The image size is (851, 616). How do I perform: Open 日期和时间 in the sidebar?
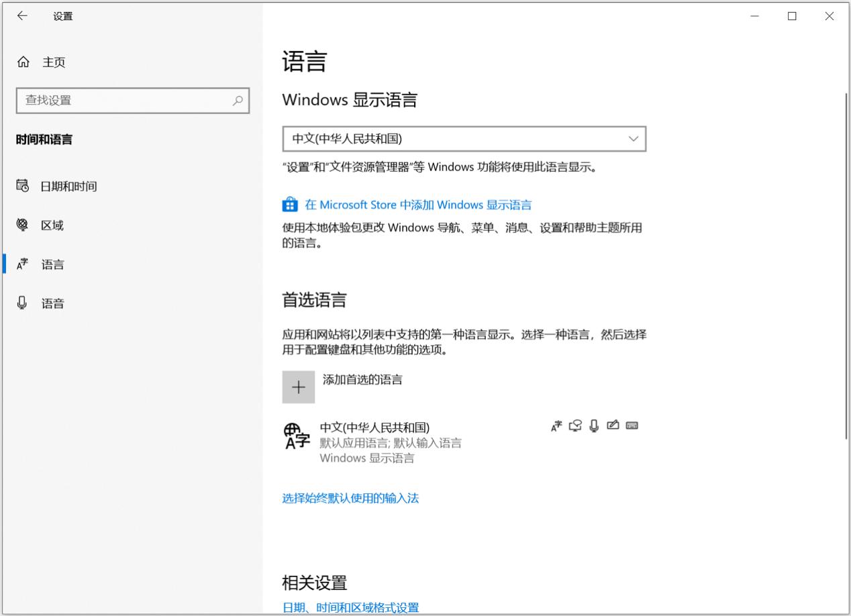[68, 187]
